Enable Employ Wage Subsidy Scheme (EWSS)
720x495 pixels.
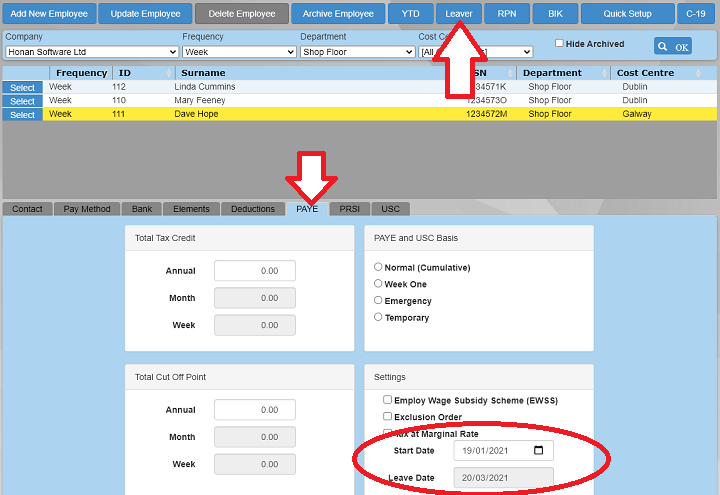(388, 400)
